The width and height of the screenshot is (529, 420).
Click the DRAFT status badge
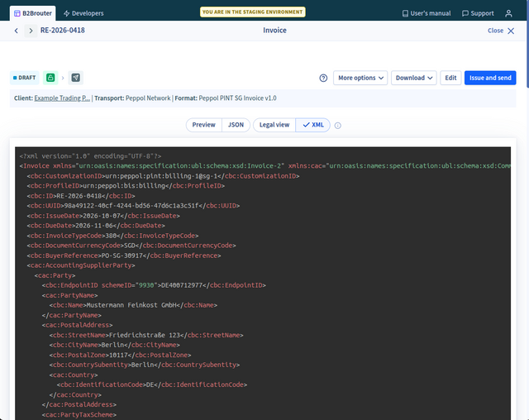tap(24, 78)
